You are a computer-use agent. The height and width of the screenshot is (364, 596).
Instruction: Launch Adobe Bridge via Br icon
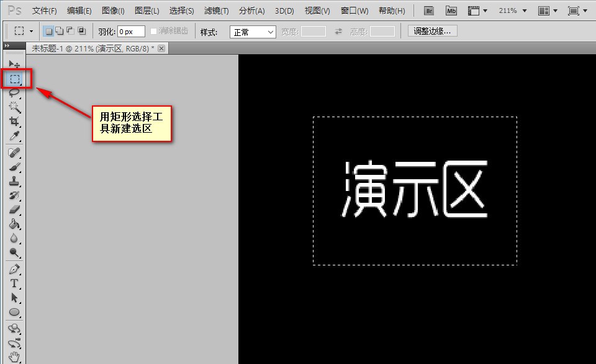tap(428, 11)
